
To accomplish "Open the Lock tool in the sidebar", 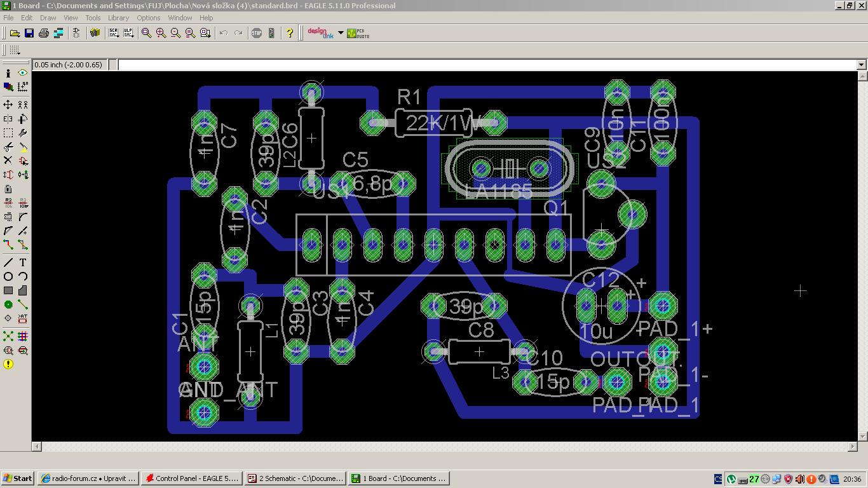I will tap(8, 189).
